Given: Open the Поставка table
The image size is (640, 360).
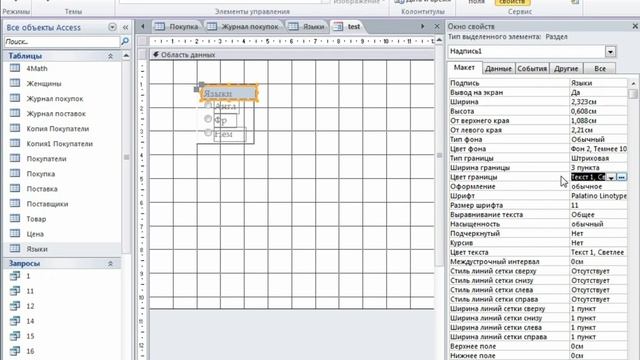Looking at the screenshot, I should pyautogui.click(x=42, y=189).
